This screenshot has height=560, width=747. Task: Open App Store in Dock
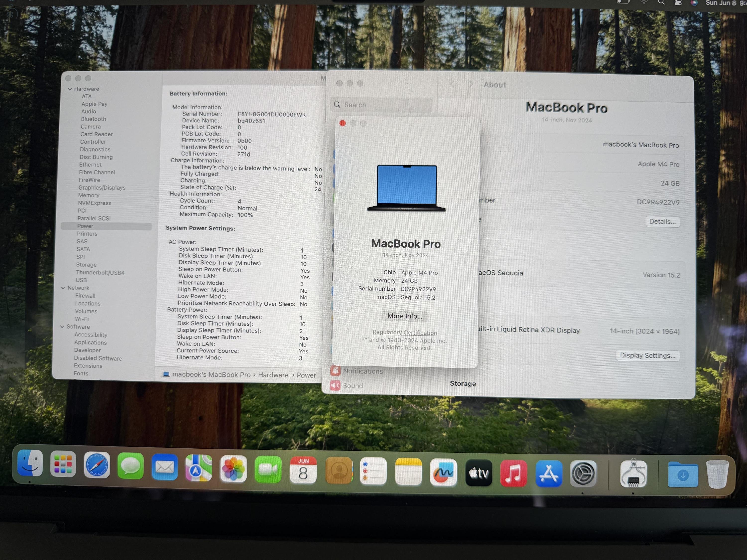coord(549,474)
